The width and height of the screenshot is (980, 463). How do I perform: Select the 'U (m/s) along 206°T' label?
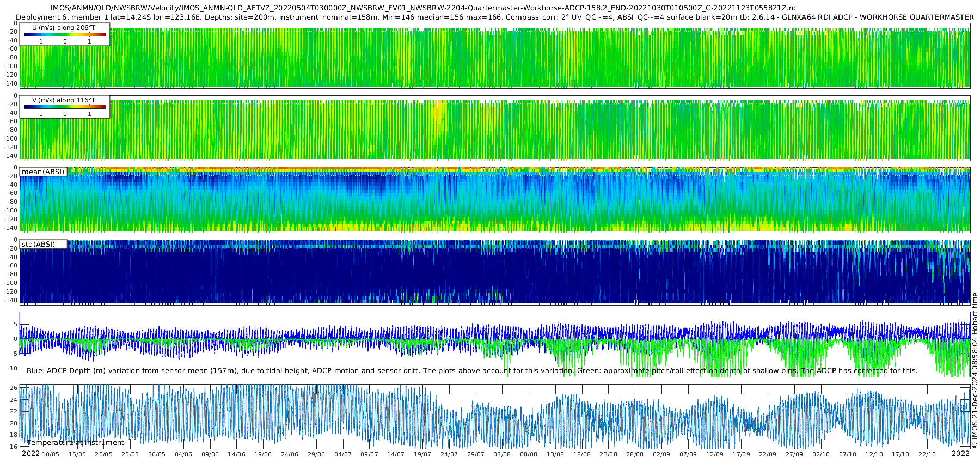tap(64, 28)
